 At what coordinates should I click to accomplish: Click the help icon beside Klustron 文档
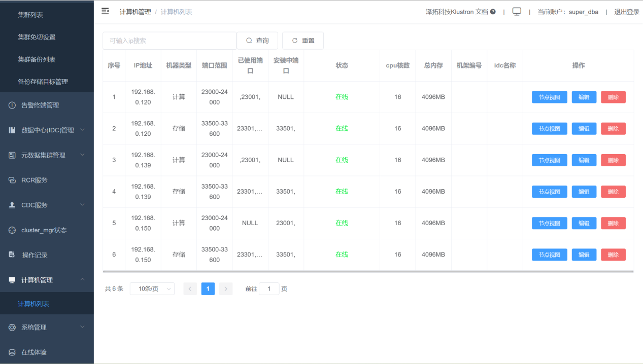click(x=493, y=12)
